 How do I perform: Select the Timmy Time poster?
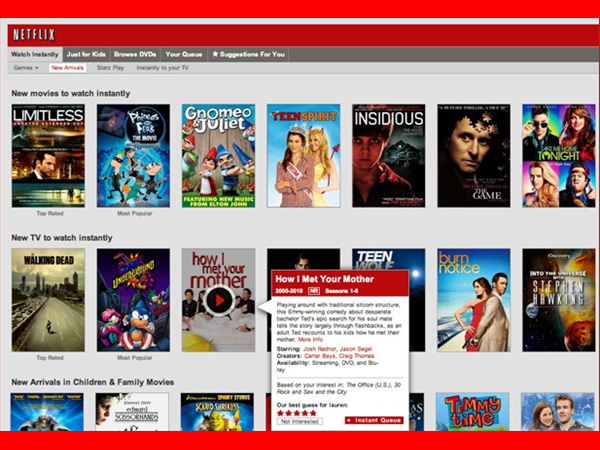tap(473, 410)
